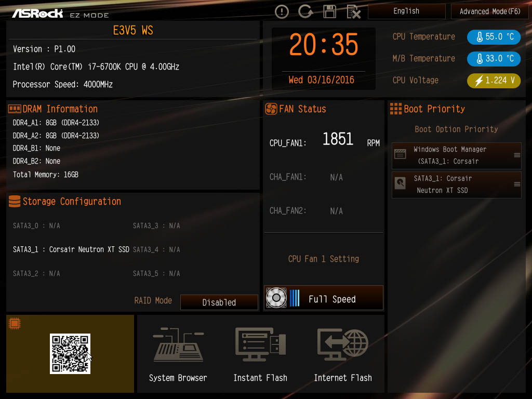Click the Instant Flash monitor icon
Viewport: 532px width, 399px height.
[x=261, y=344]
